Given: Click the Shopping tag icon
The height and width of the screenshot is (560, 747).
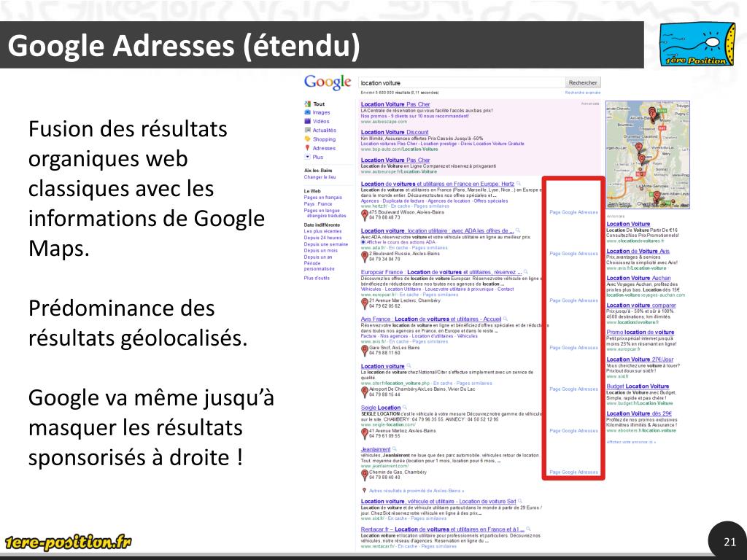Looking at the screenshot, I should [307, 139].
